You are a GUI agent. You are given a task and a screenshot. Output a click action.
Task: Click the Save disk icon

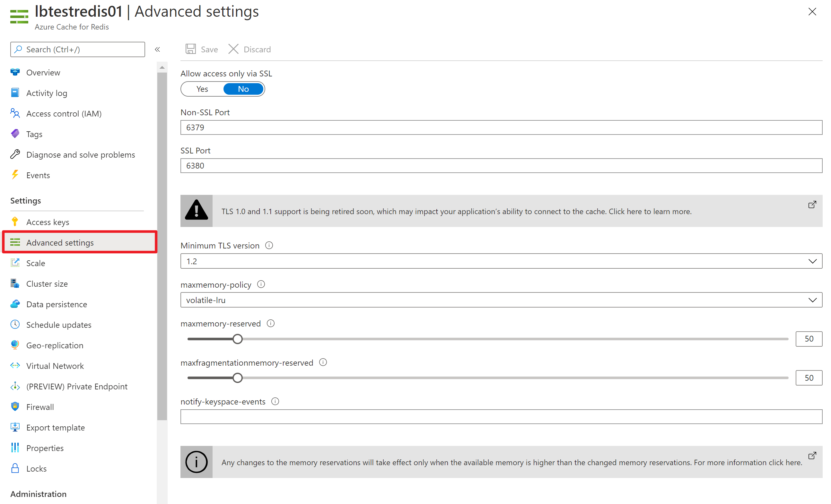(190, 49)
